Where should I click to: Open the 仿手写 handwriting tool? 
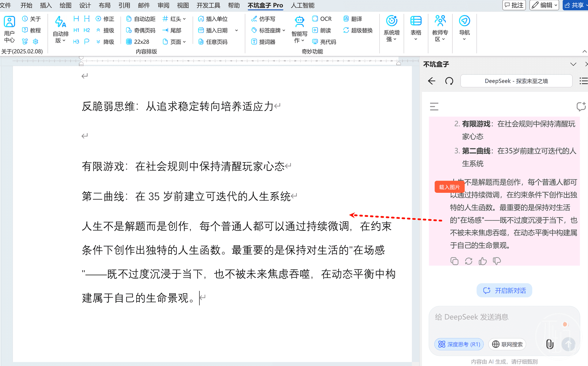(x=263, y=19)
